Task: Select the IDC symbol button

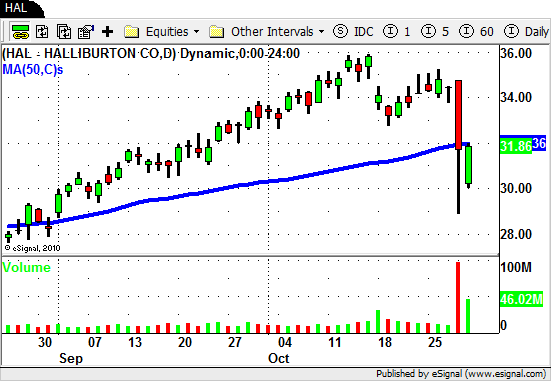Action: [353, 32]
